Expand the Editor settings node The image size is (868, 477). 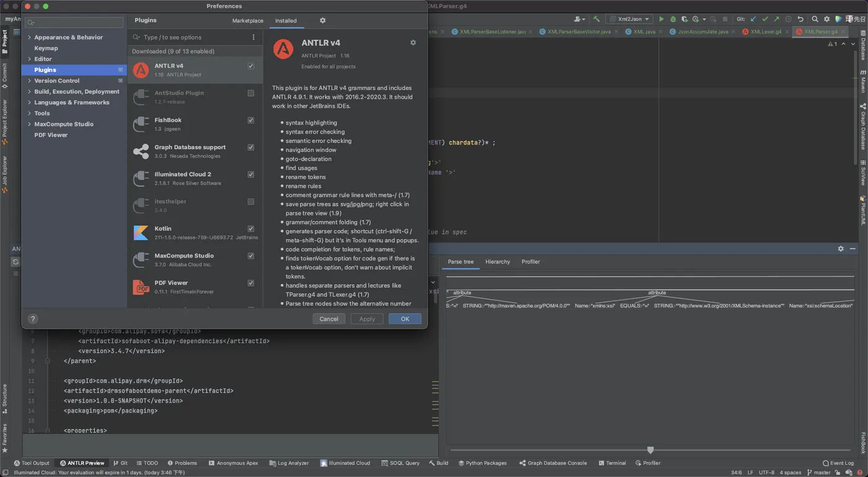(x=29, y=59)
